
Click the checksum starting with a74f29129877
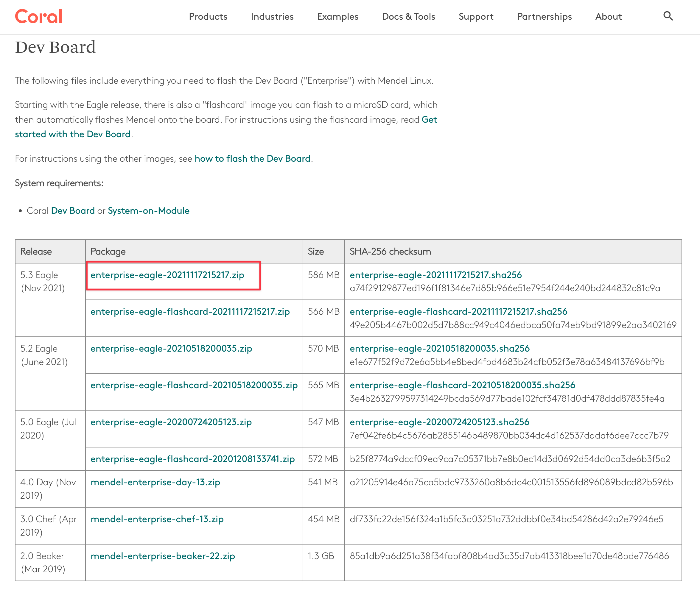(x=505, y=288)
